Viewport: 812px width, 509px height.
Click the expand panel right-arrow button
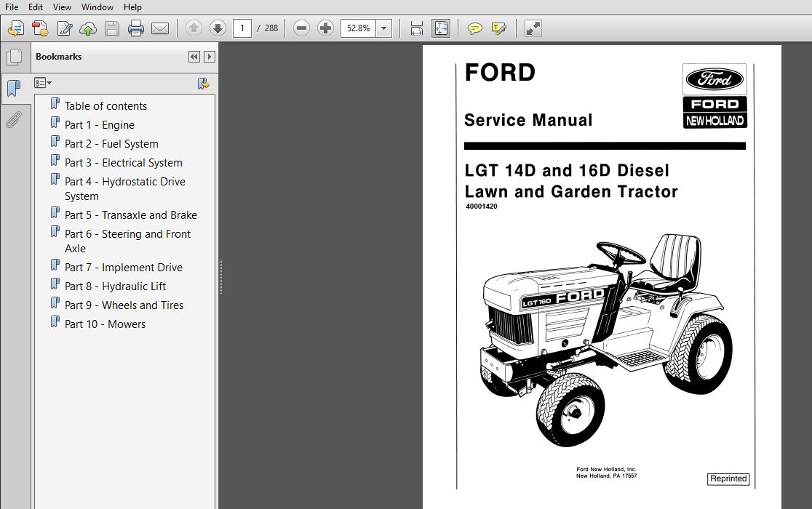[x=210, y=57]
